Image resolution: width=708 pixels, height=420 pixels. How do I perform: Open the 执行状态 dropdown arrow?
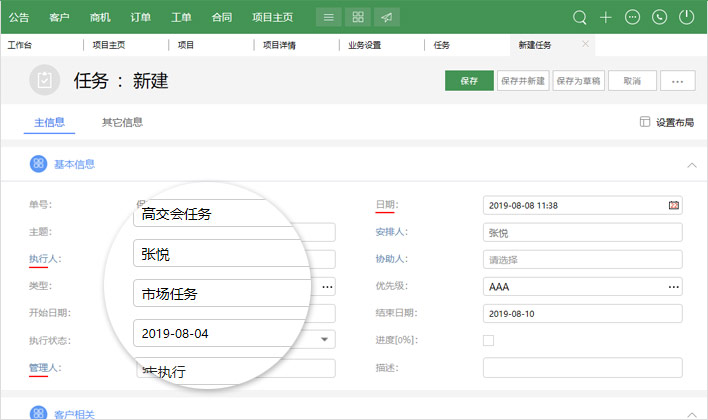[x=325, y=341]
